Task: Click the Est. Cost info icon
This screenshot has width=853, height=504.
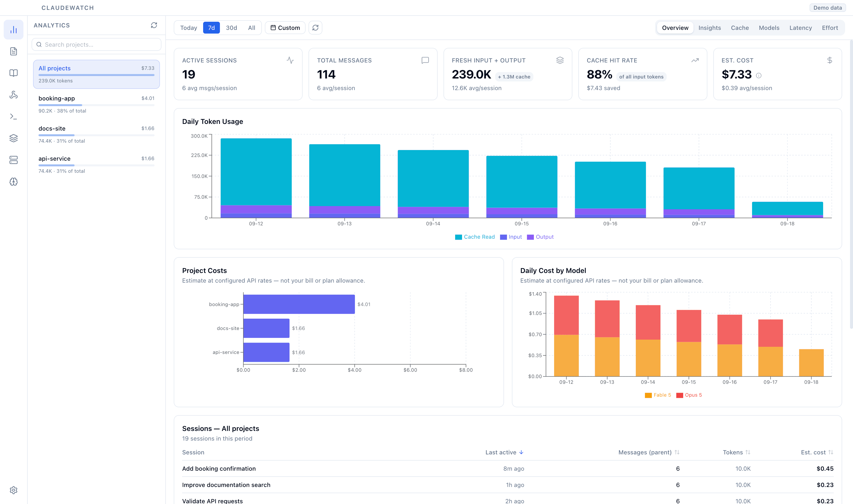Action: click(759, 75)
